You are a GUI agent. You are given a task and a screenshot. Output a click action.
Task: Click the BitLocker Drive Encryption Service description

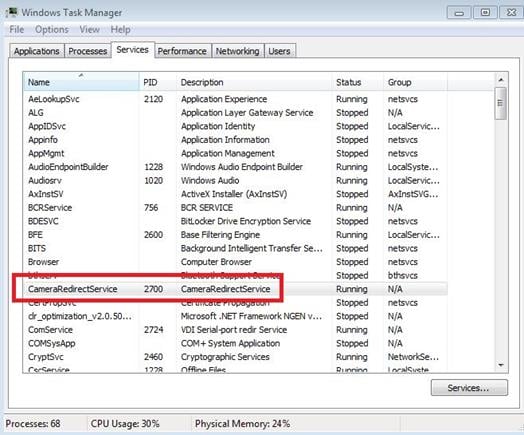[x=246, y=221]
